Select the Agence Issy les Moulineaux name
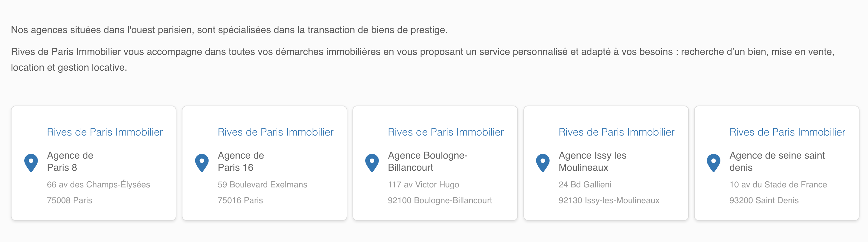This screenshot has height=242, width=868. pos(592,161)
